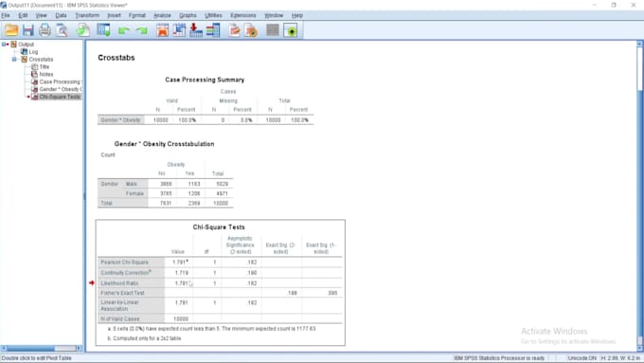Open the Variables list toolbar icon
Screen dimensions: 644x363
coord(213,30)
